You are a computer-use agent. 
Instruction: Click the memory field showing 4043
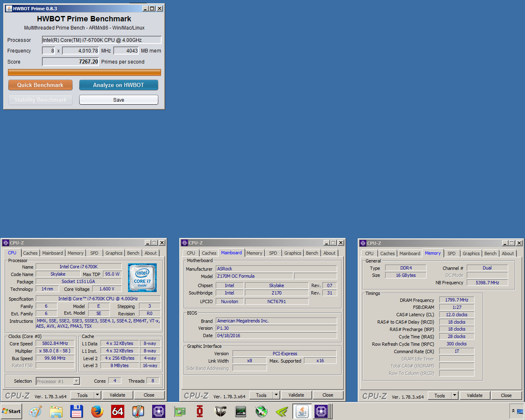126,51
